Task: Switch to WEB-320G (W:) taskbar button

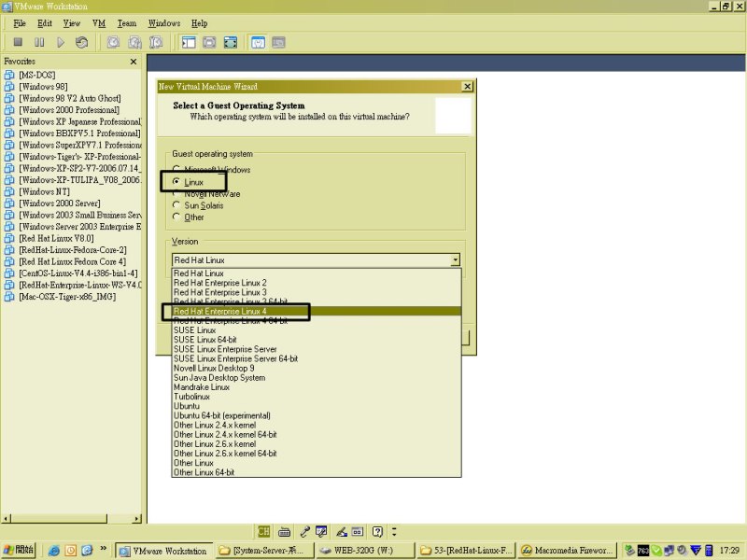Action: pyautogui.click(x=364, y=551)
